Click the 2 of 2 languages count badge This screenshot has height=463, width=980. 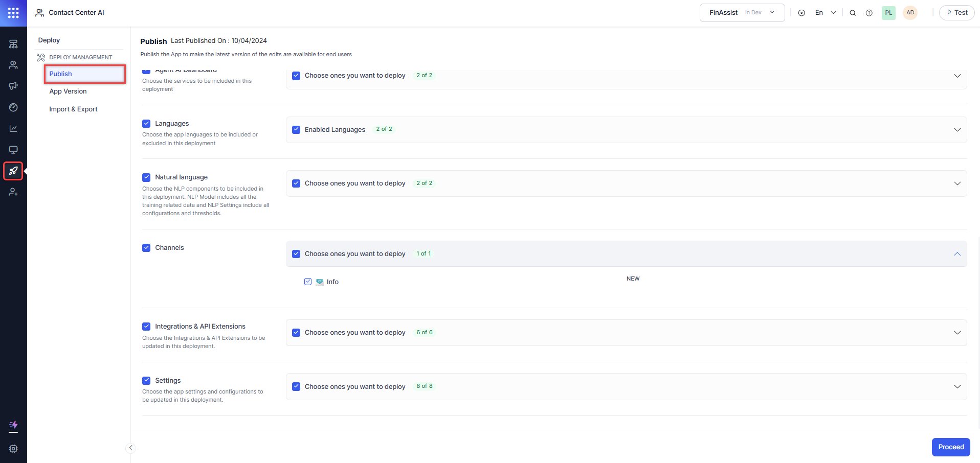(384, 129)
